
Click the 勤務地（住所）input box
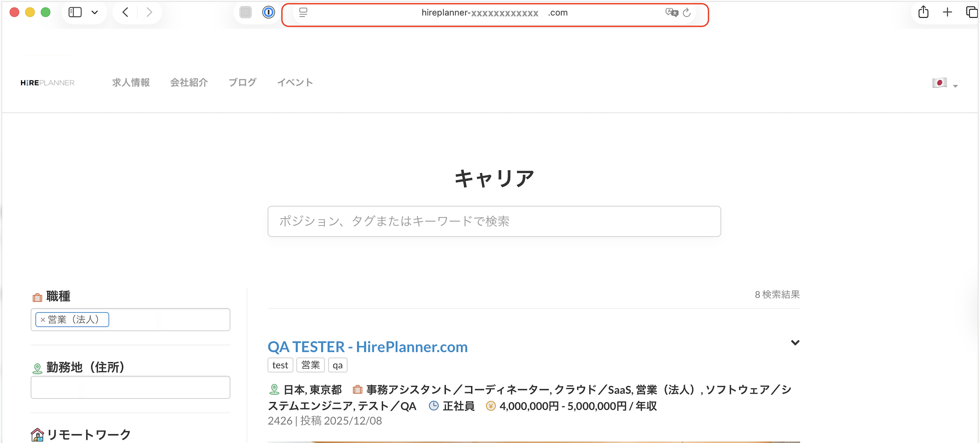coord(130,387)
